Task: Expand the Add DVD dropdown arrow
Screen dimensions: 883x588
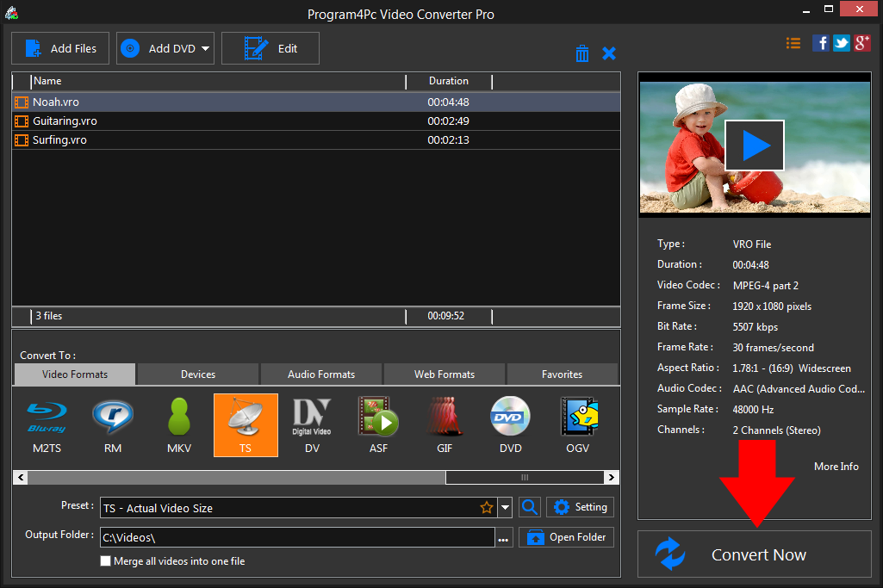Action: pyautogui.click(x=206, y=49)
